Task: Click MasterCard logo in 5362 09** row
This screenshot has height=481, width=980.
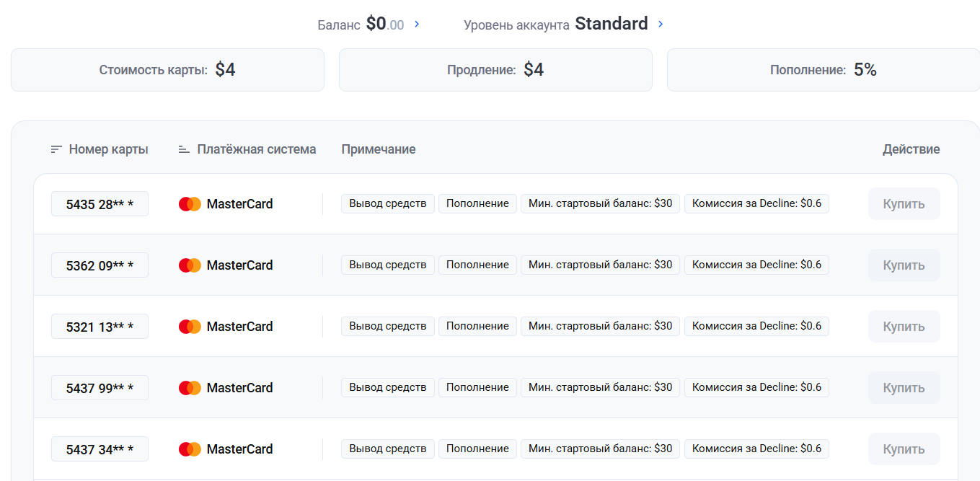Action: click(190, 265)
